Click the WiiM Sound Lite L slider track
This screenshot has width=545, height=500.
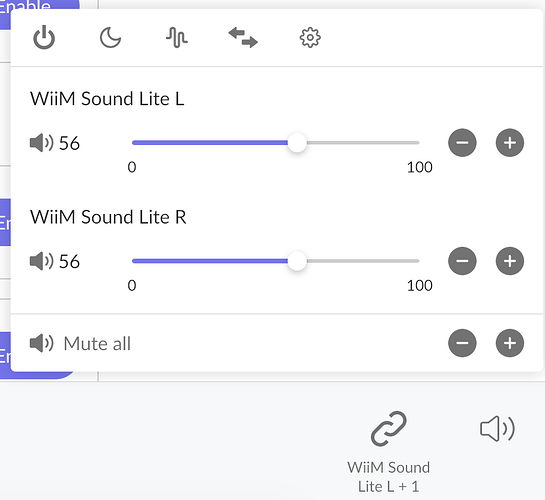click(x=276, y=143)
